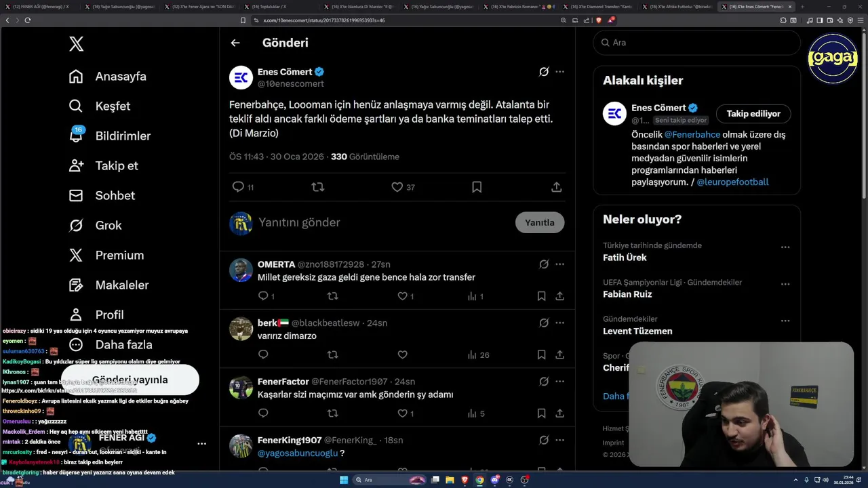Go back with the Gönderi arrow
Screen dimensions: 868x488
(235, 43)
